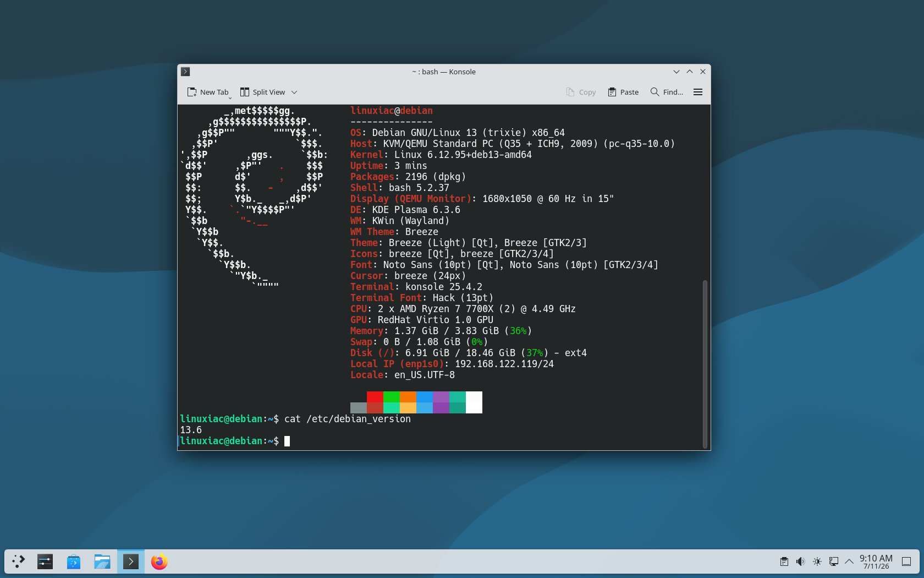
Task: Click the IP '192.168.122.119/24'
Action: (x=504, y=364)
